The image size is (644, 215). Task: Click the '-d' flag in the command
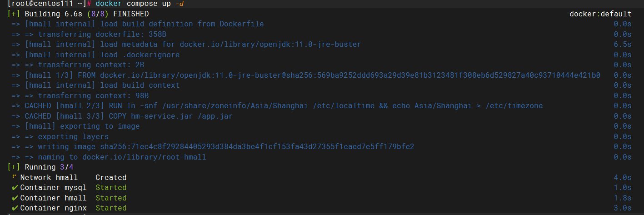[x=180, y=4]
